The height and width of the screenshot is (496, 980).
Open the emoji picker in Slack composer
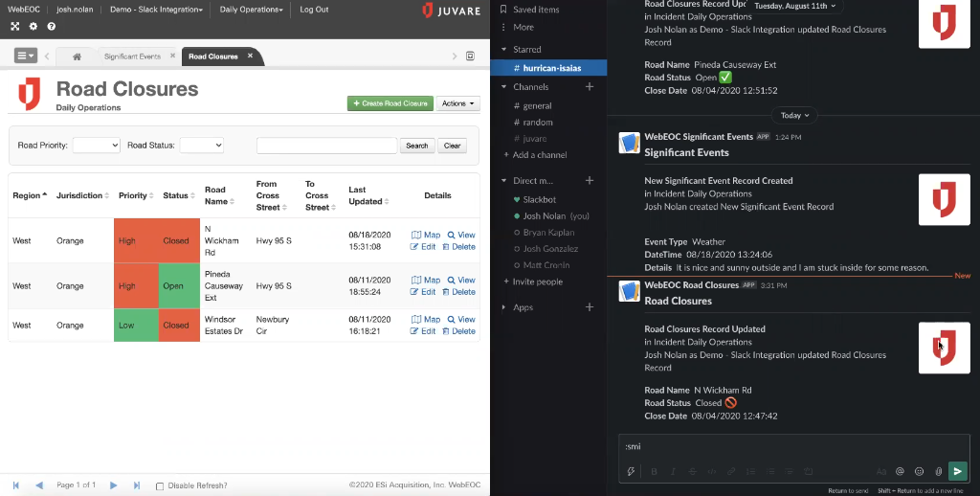click(x=919, y=472)
